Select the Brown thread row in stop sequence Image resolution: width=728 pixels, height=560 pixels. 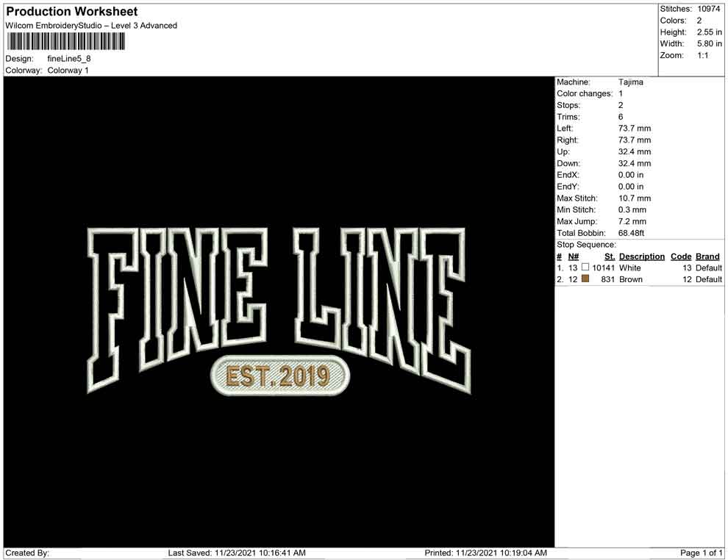point(639,279)
